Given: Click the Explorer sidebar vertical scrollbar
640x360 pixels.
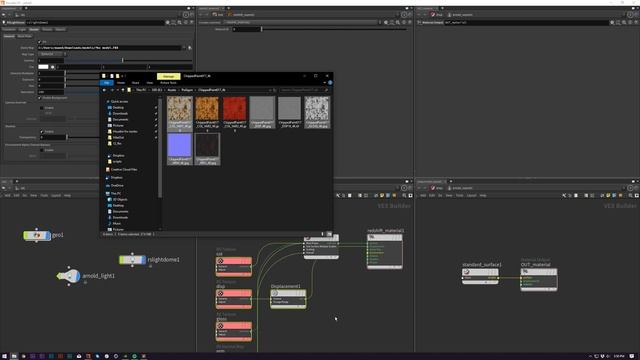Looking at the screenshot, I should 160,149.
